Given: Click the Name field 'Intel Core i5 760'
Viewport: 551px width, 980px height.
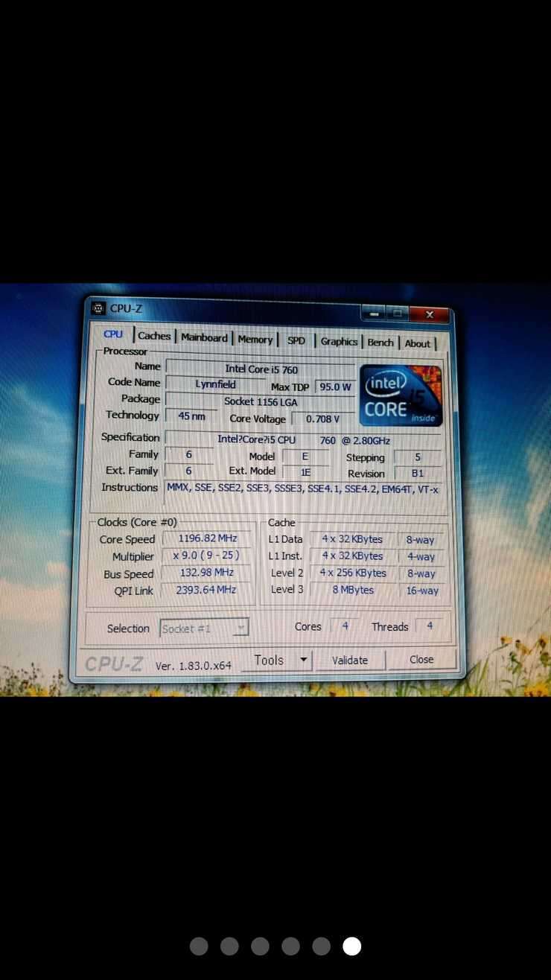Looking at the screenshot, I should [261, 368].
